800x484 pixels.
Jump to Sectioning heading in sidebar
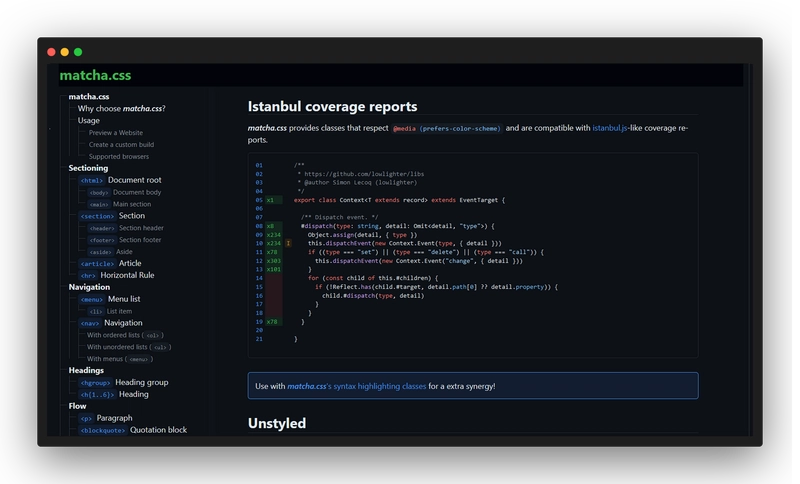(88, 168)
